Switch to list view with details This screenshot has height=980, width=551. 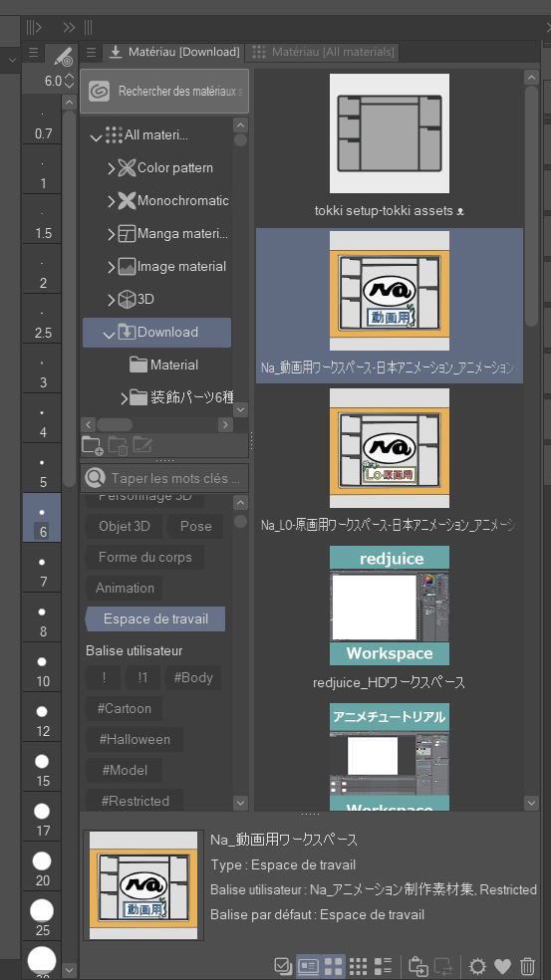tap(383, 966)
